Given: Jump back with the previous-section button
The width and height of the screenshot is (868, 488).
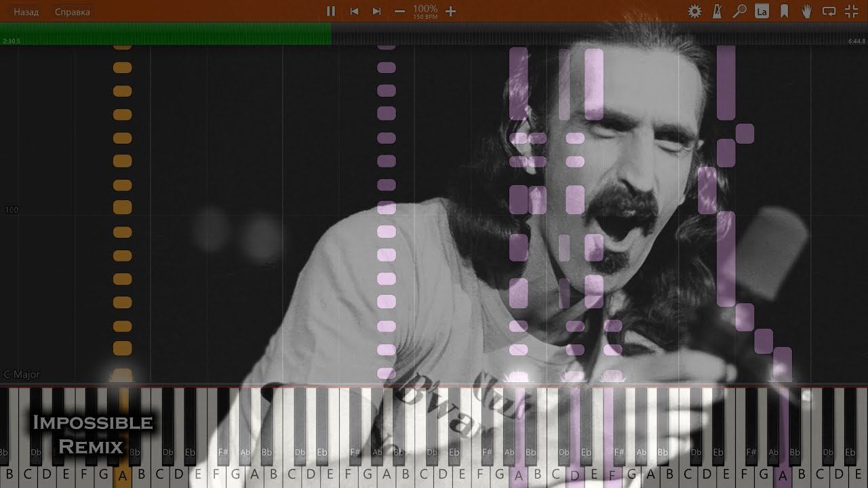Looking at the screenshot, I should tap(354, 12).
